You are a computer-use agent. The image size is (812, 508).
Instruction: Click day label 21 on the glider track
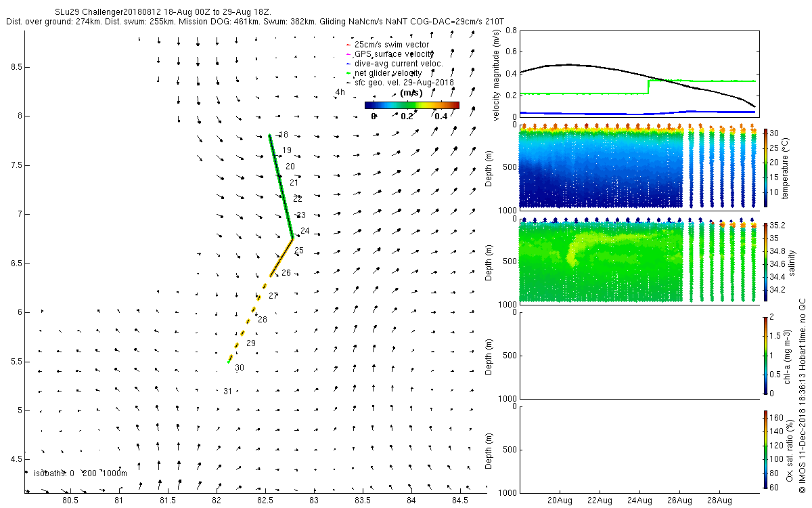point(294,183)
